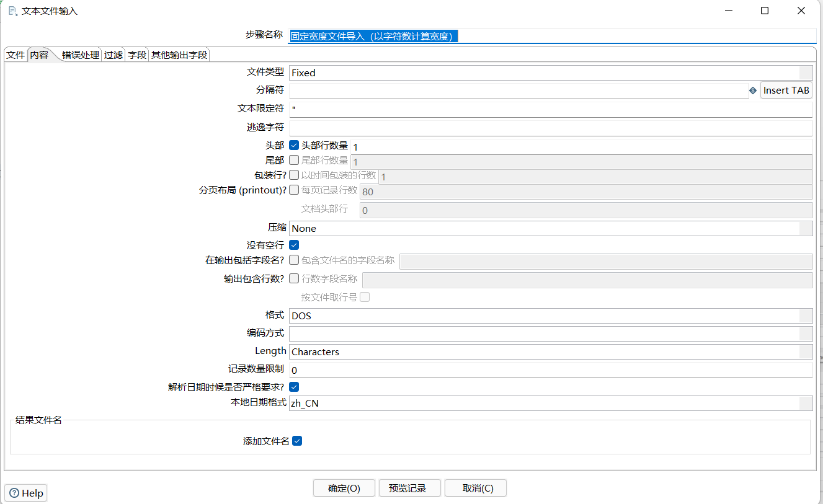823x504 pixels.
Task: Maximize the 文本文件输入 window
Action: tap(765, 11)
